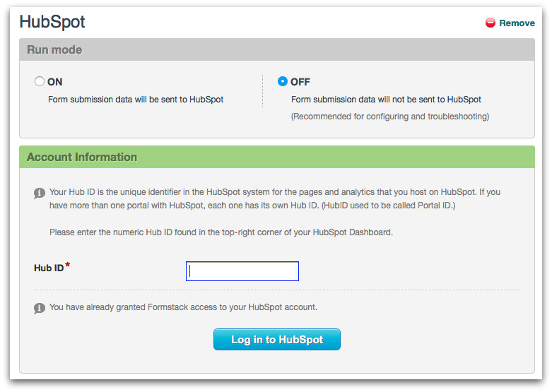Click 'Form submission data will be sent' description
552x392 pixels.
pyautogui.click(x=136, y=100)
